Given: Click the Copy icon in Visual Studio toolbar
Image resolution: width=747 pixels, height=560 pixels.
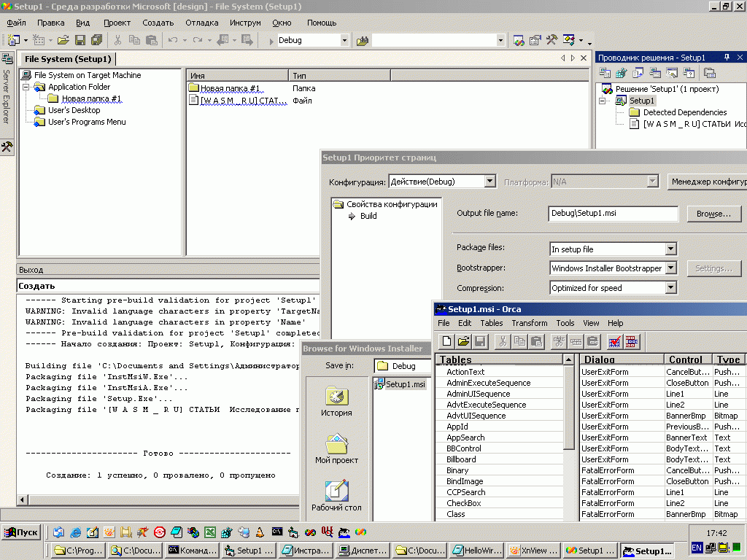Looking at the screenshot, I should tap(135, 41).
